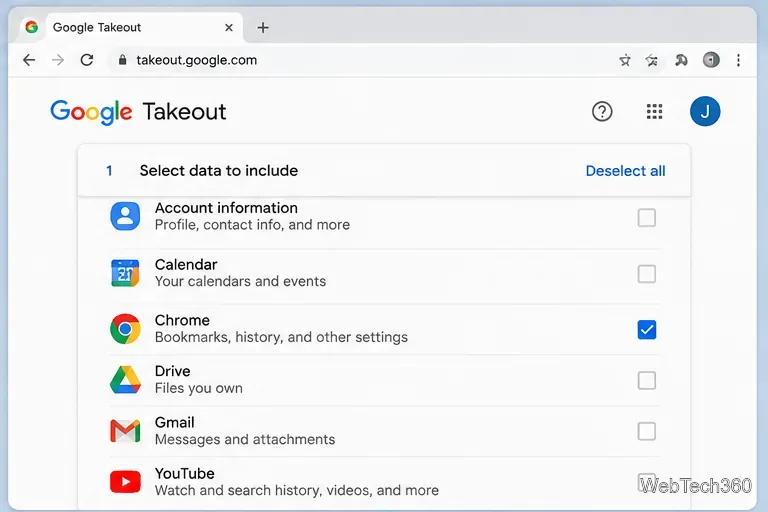Image resolution: width=768 pixels, height=512 pixels.
Task: Click the Select data to include heading
Action: tap(218, 171)
